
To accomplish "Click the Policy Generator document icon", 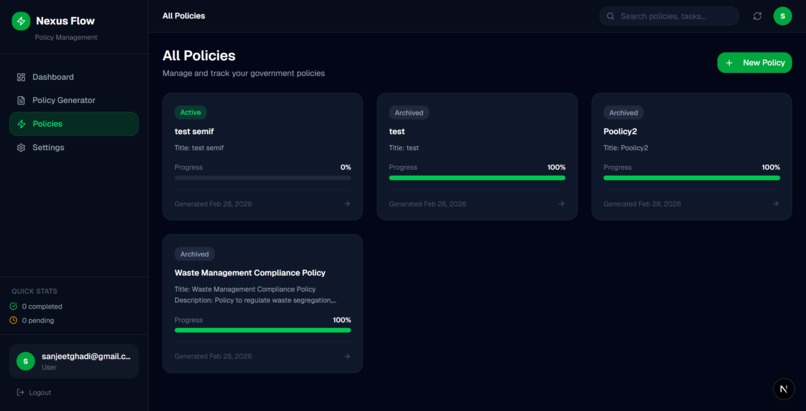I will (21, 100).
